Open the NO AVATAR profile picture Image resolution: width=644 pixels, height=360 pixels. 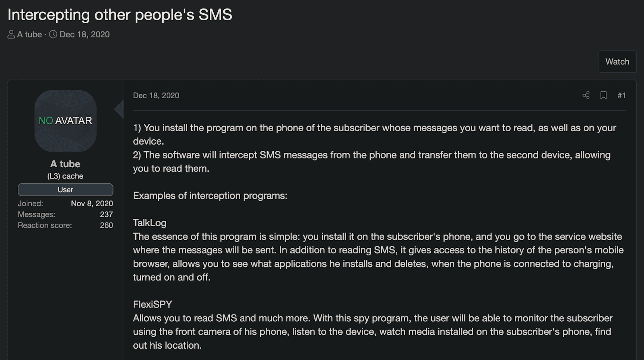click(x=66, y=121)
